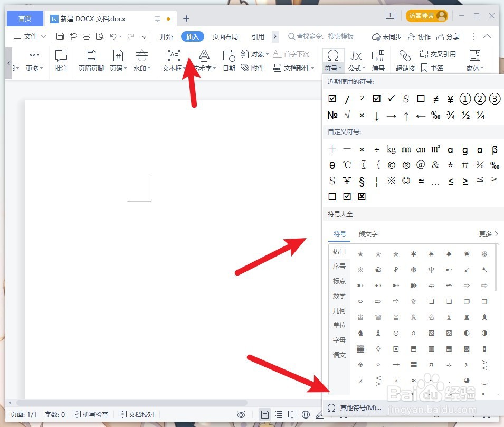The image size is (504, 427).
Task: Click the 分享 share button
Action: [x=448, y=36]
